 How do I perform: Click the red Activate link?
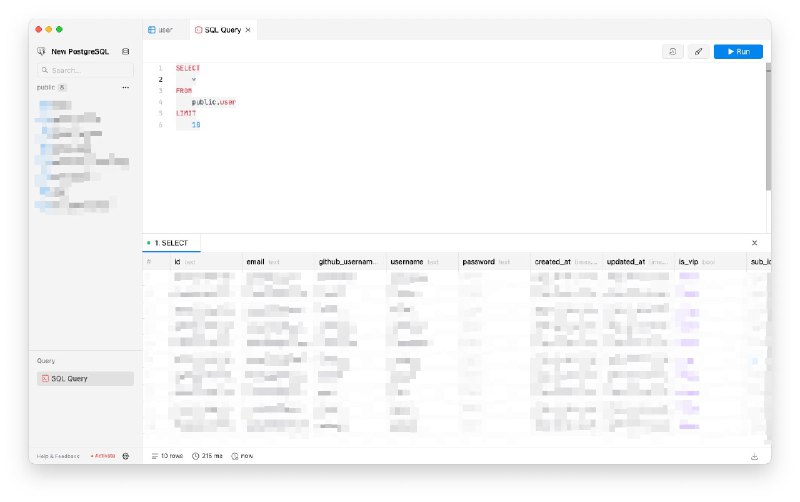point(103,456)
